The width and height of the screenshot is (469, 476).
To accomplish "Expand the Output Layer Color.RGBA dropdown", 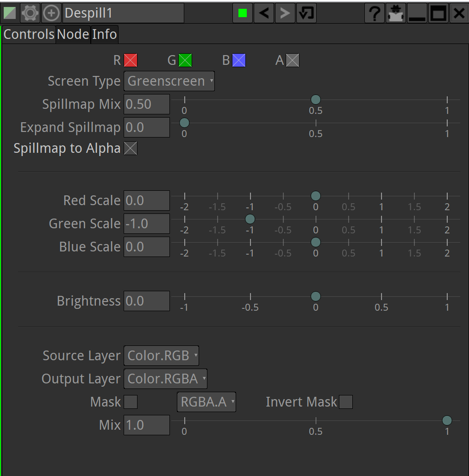I will tap(165, 379).
